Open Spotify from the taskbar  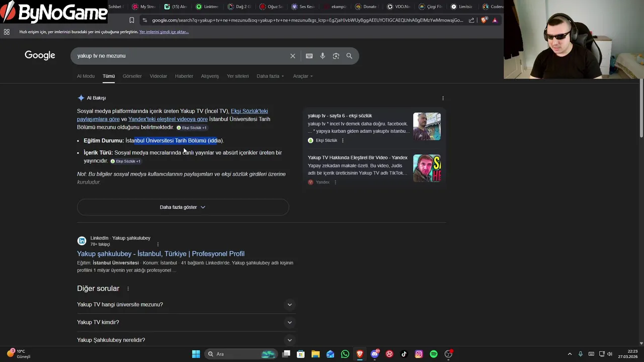[434, 354]
